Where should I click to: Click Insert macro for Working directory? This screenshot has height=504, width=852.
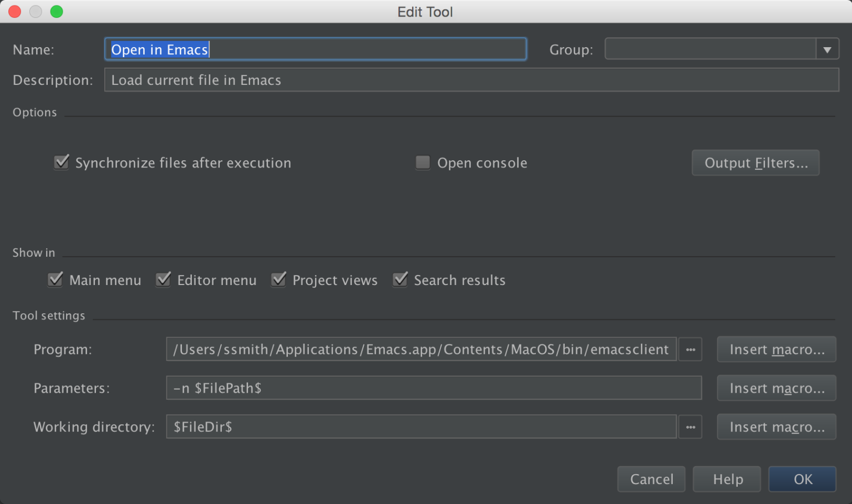(776, 427)
